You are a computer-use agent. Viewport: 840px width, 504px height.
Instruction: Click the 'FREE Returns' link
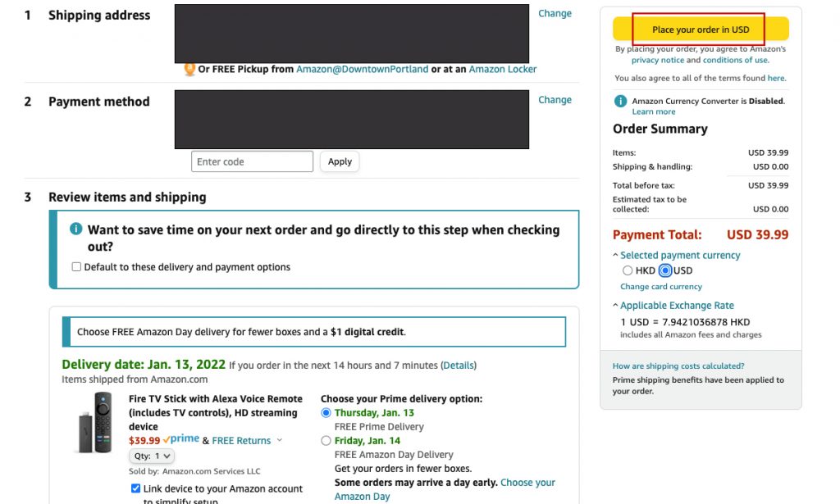pos(241,440)
